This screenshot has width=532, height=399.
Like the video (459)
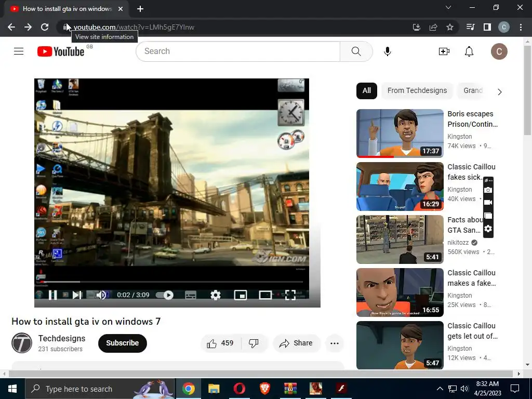click(220, 343)
